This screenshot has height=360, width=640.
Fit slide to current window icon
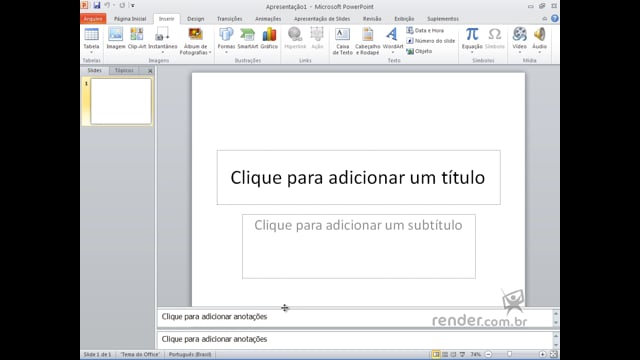[x=553, y=354]
